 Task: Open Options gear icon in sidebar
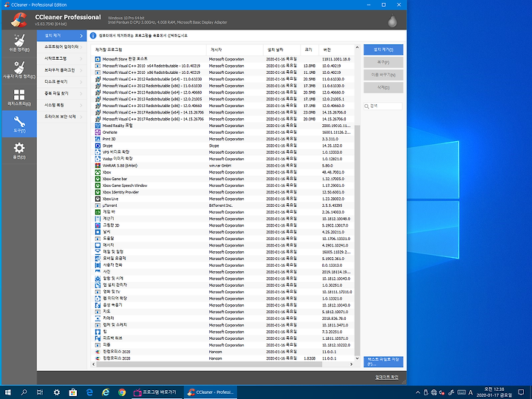point(19,148)
